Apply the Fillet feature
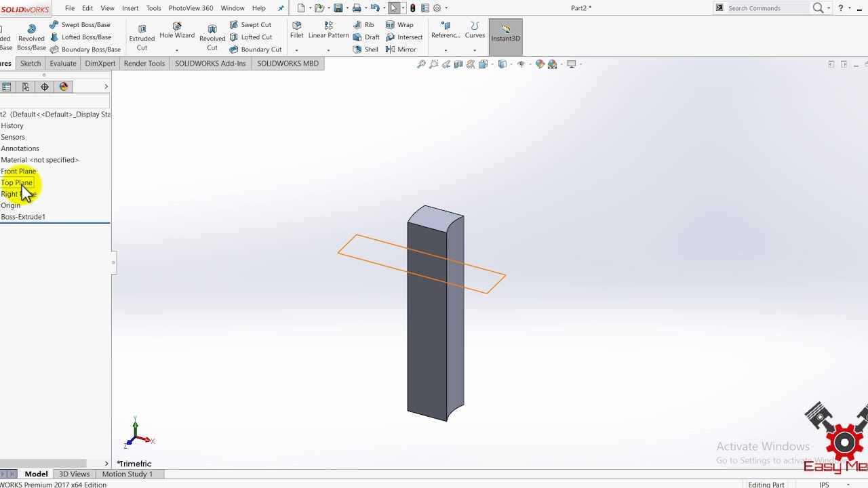The image size is (868, 488). click(296, 30)
